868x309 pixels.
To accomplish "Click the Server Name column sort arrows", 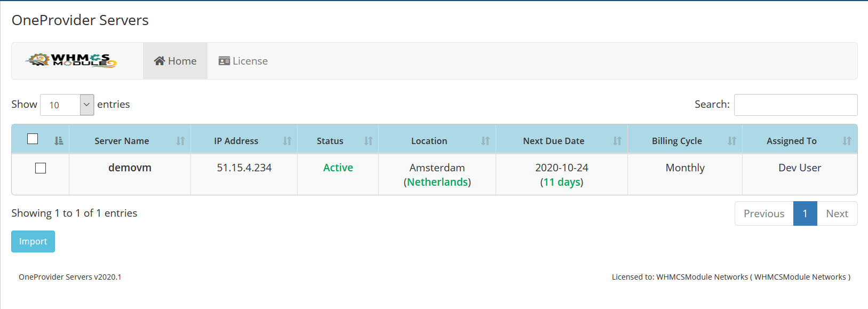I will tap(180, 141).
